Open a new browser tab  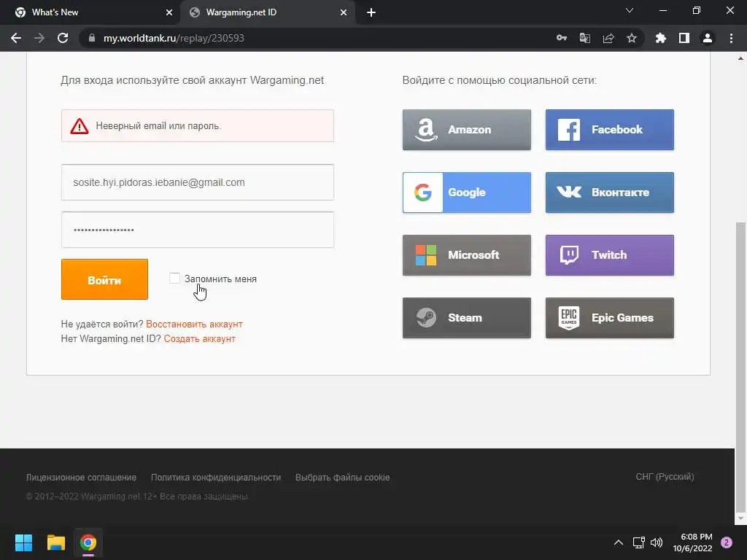[371, 12]
